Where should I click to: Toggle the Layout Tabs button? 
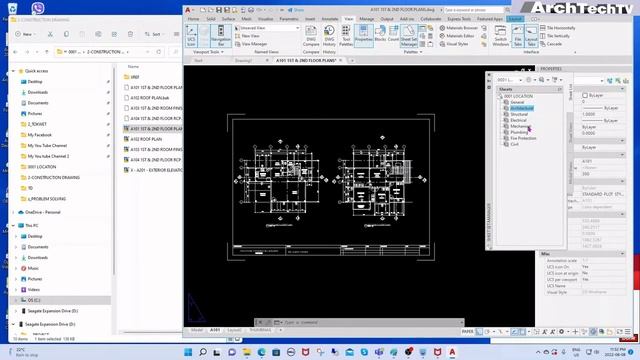(531, 36)
